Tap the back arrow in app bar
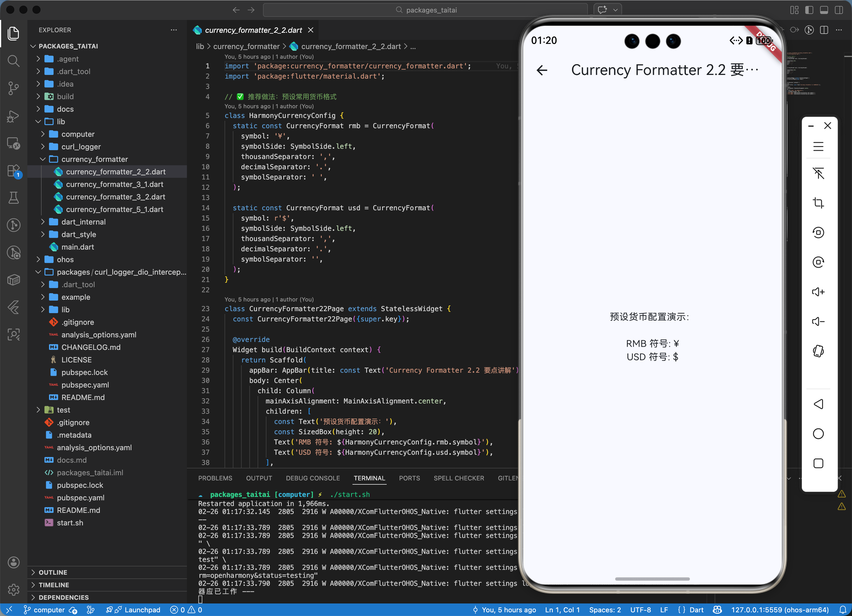The image size is (852, 616). 542,70
